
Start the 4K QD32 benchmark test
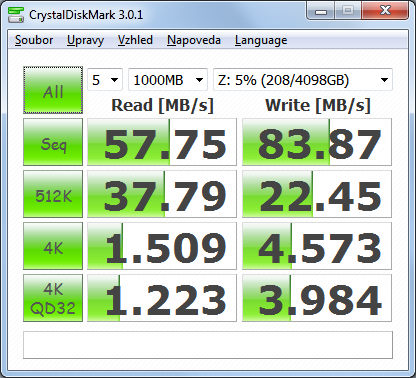pyautogui.click(x=53, y=298)
